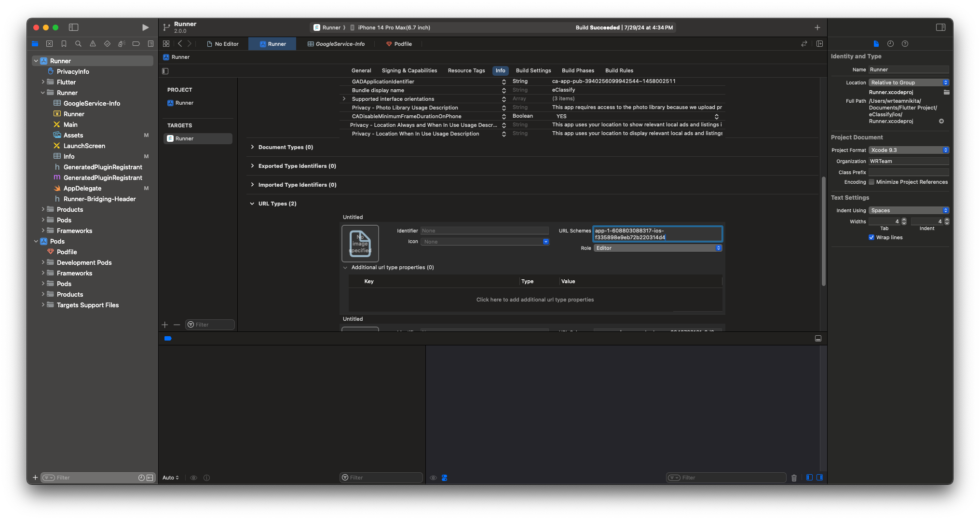
Task: Toggle the console eye visibility icon
Action: tap(433, 478)
